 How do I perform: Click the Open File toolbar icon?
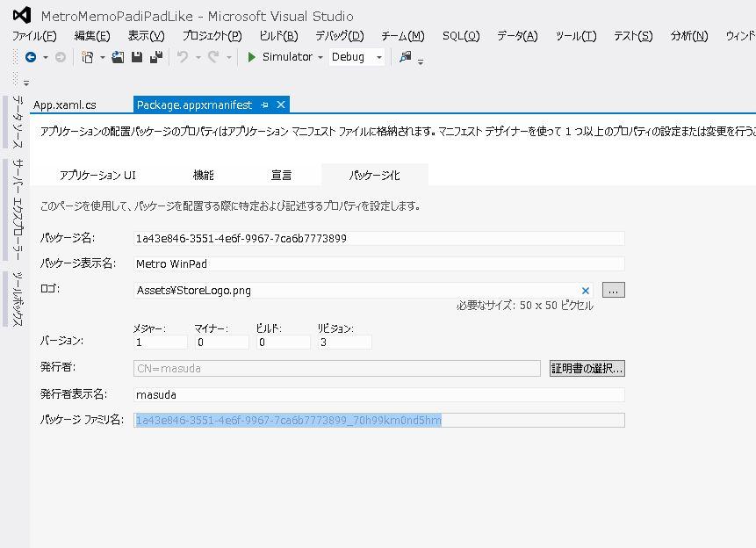pos(118,57)
